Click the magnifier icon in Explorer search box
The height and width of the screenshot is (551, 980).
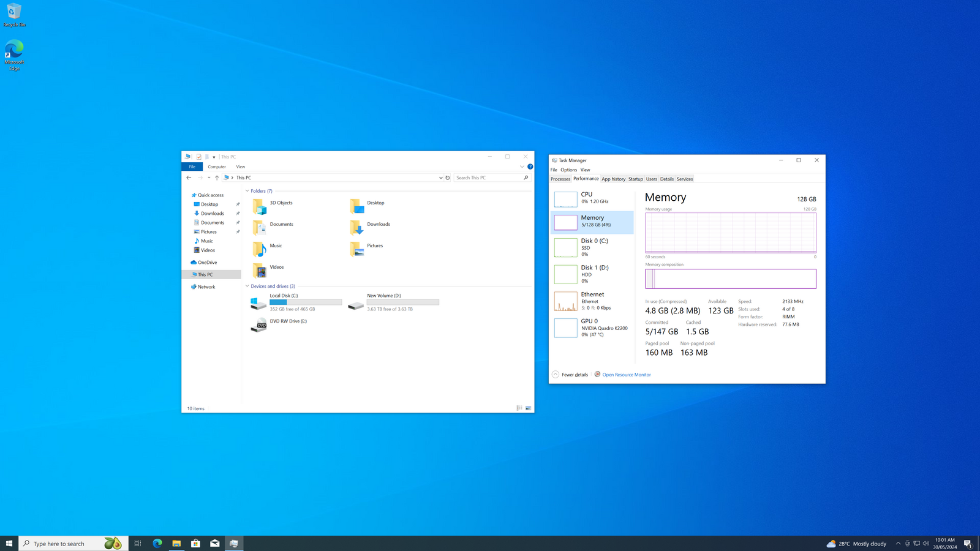pos(526,178)
